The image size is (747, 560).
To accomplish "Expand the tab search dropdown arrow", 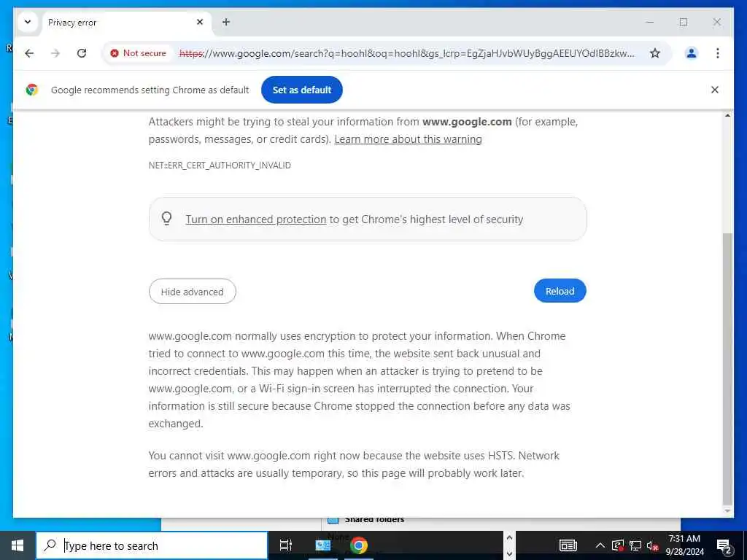I will point(28,22).
